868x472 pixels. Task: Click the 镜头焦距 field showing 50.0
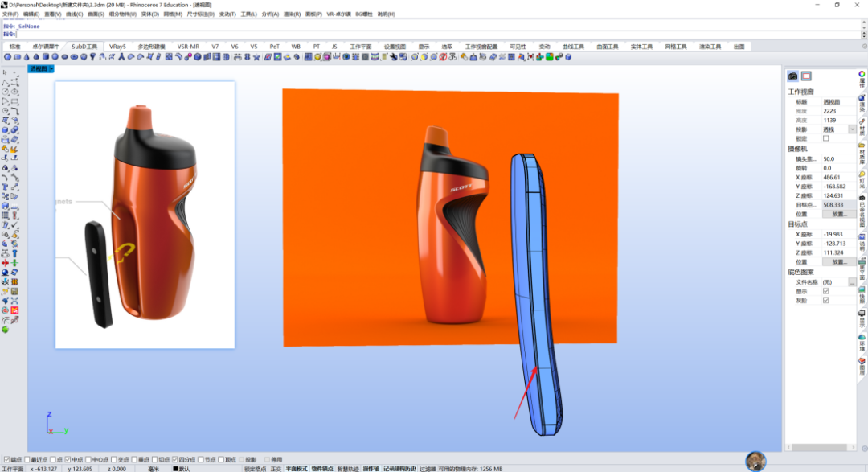pos(838,159)
